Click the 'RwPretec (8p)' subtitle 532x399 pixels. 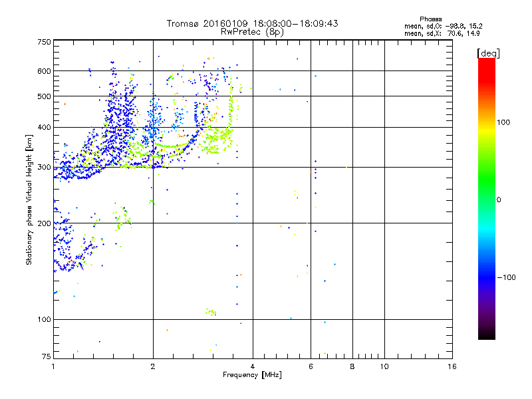[x=252, y=32]
